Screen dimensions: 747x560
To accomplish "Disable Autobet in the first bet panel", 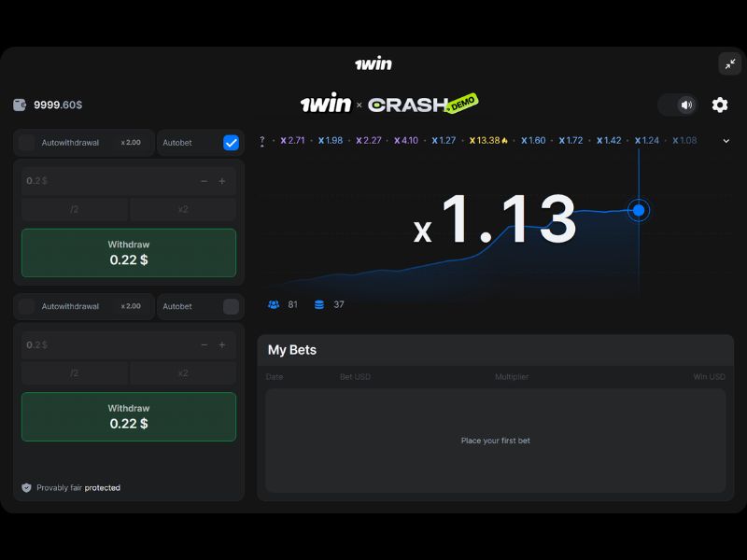I will tap(231, 143).
